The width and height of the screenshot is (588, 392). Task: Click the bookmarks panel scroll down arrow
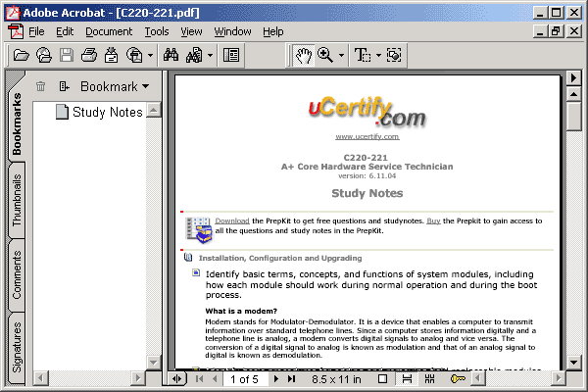coord(153,363)
